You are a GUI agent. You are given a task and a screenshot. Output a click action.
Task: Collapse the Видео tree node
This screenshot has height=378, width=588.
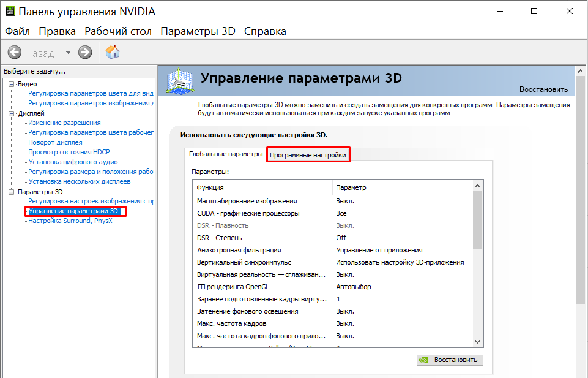(x=11, y=84)
